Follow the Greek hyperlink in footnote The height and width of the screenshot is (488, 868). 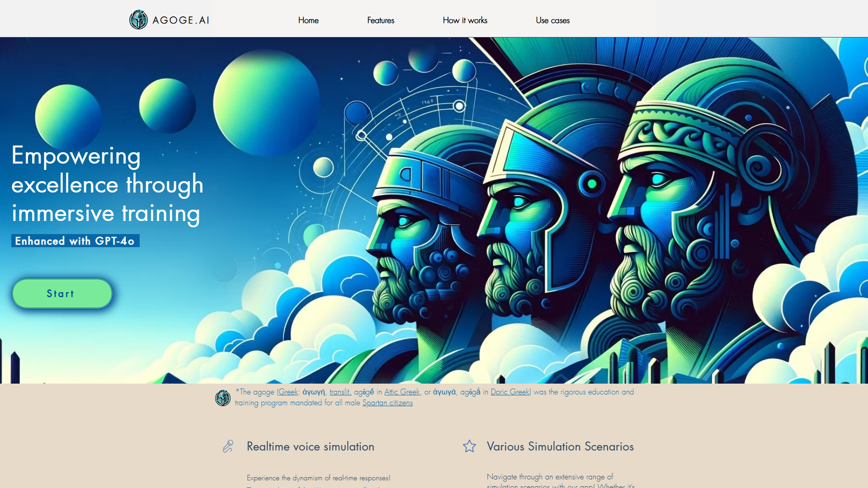[288, 392]
